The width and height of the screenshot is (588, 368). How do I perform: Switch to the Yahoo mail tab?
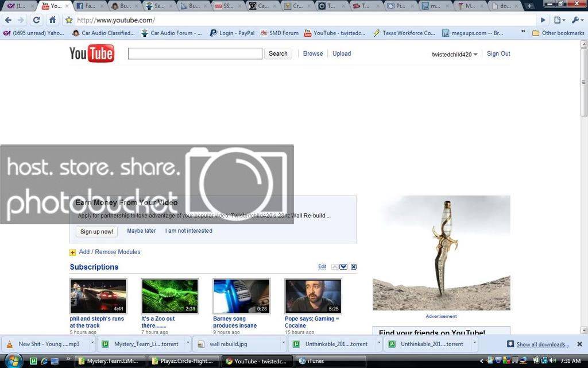pyautogui.click(x=18, y=6)
